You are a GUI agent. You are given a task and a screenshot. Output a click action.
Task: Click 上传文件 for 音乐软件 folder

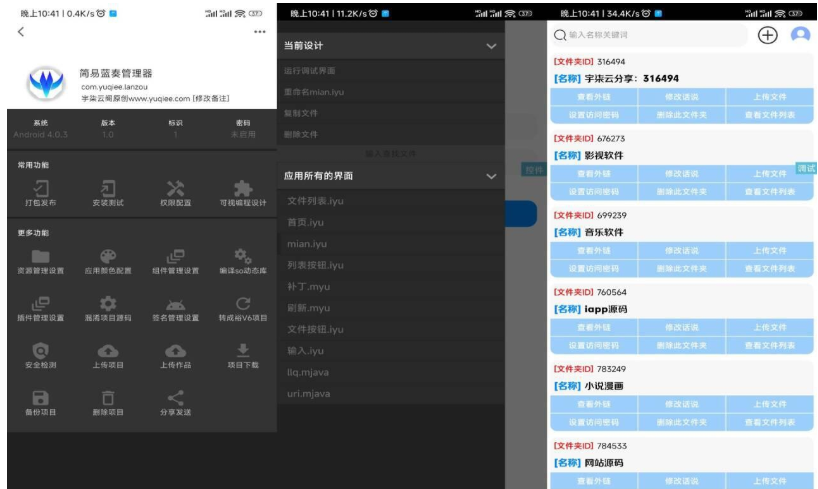click(x=769, y=251)
